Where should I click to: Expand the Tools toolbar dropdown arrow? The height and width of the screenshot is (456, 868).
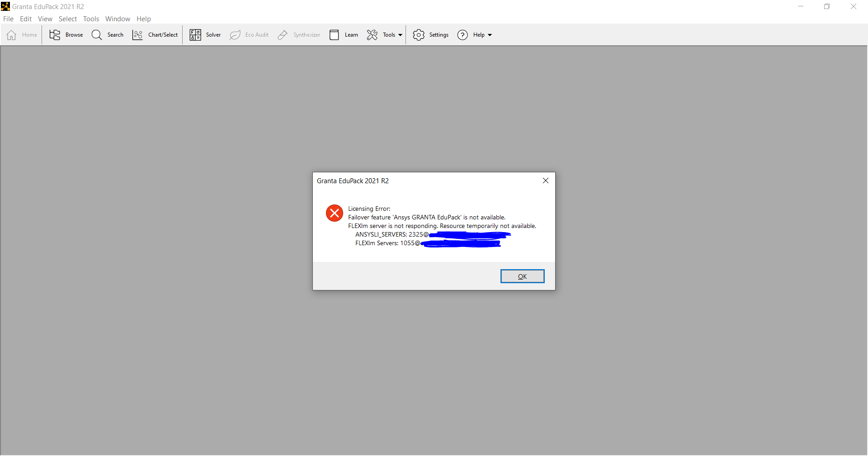pos(400,35)
